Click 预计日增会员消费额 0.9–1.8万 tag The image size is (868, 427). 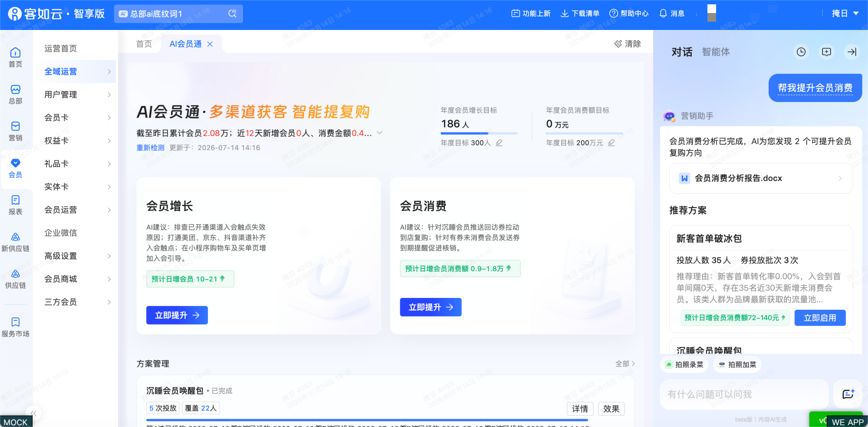point(460,268)
